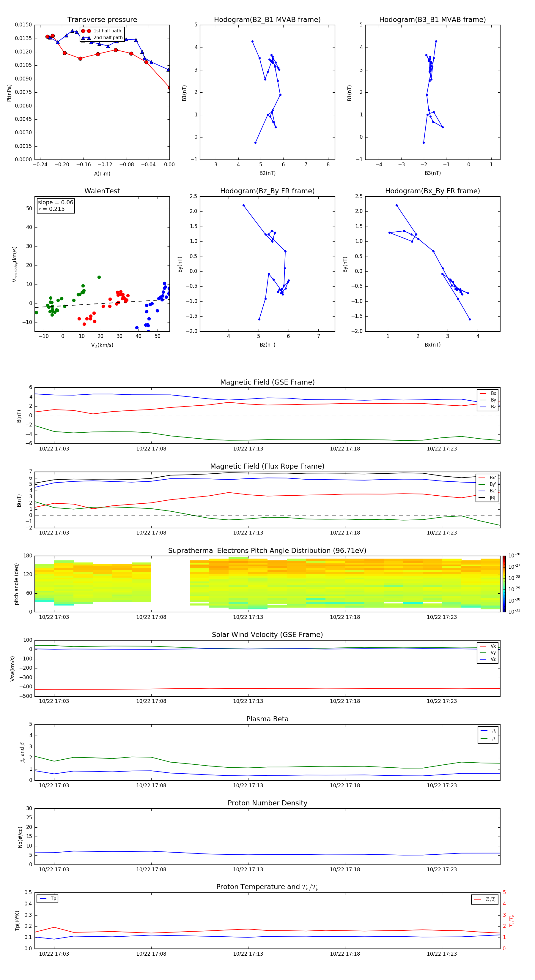
Task: Click the 'Hodogram(Bz_By FR frame)' title
Action: tap(267, 191)
